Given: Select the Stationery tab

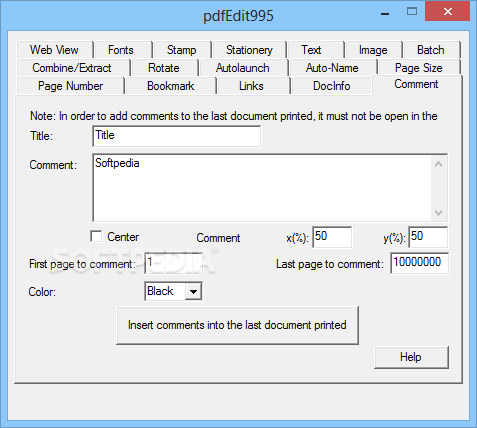Looking at the screenshot, I should 249,50.
